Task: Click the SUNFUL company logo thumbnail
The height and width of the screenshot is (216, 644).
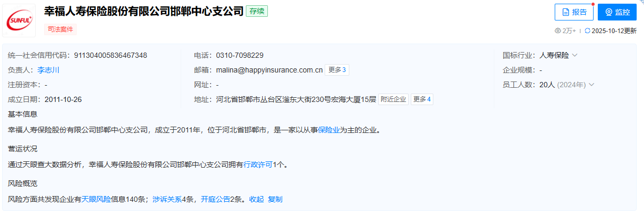Action: pos(19,20)
